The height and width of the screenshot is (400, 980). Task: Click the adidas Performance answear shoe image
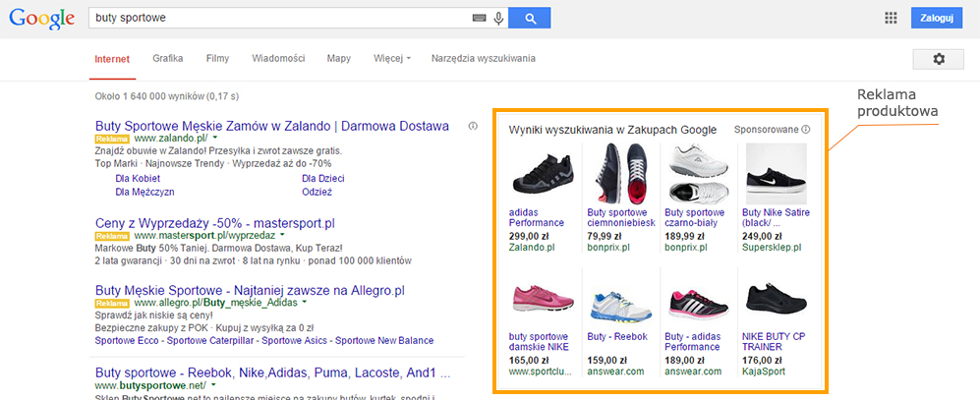click(698, 303)
